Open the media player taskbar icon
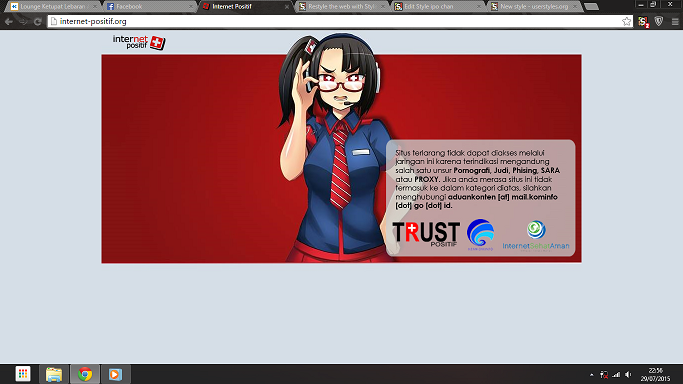Viewport: 683px width, 384px height. pos(115,374)
